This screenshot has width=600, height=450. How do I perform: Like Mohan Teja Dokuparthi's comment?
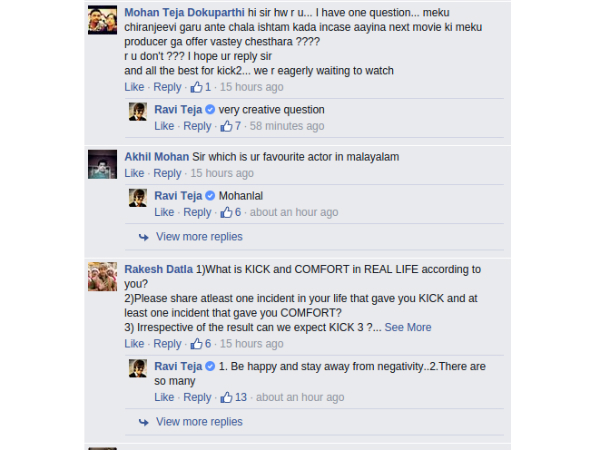pos(134,87)
